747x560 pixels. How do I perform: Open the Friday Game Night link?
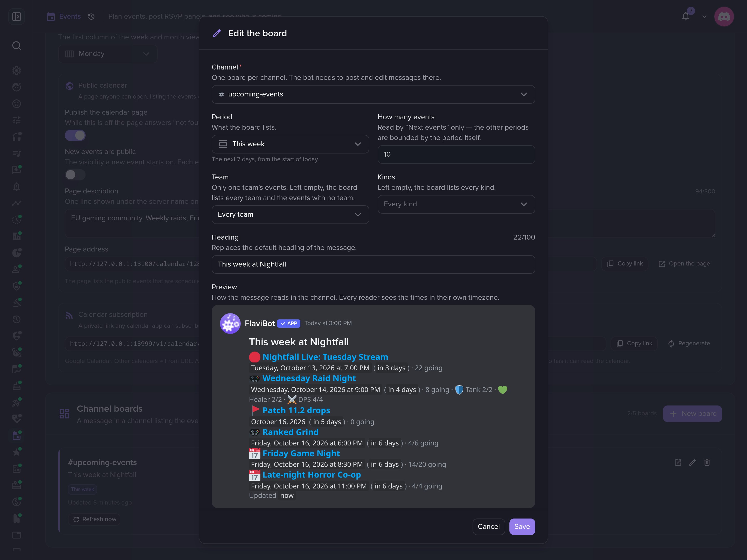(301, 453)
